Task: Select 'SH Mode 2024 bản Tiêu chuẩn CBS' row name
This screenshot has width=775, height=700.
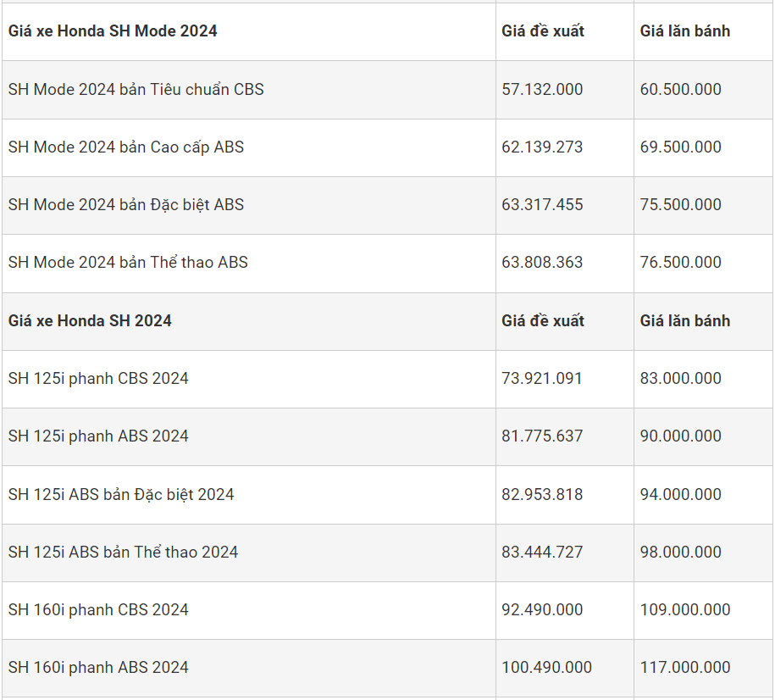Action: coord(136,89)
